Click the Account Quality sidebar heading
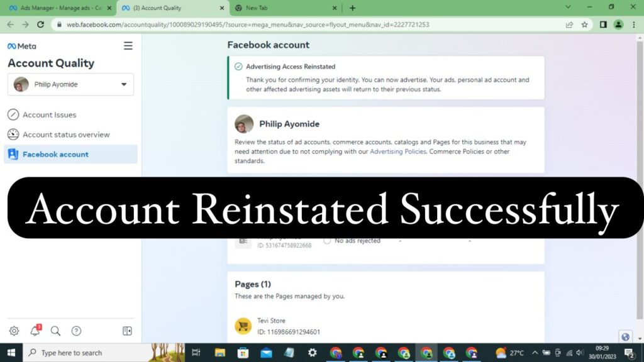Viewport: 644px width, 362px height. click(51, 63)
